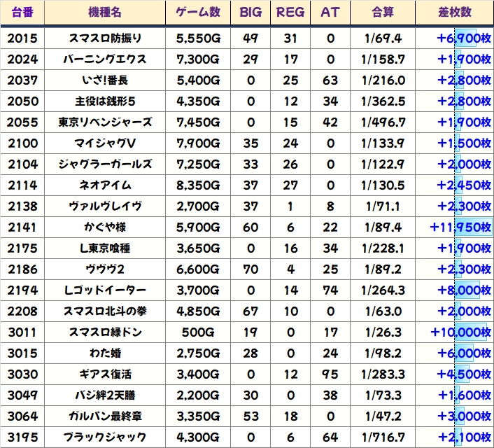
Task: Open the スマスロ防振り machine name
Action: pos(105,38)
